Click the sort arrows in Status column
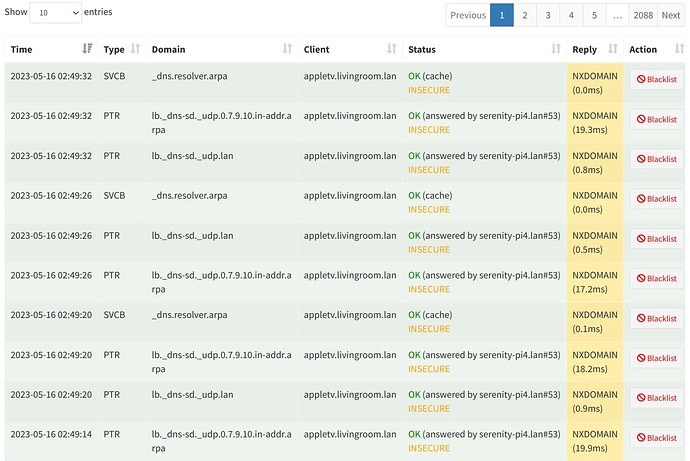The height and width of the screenshot is (461, 690). click(x=555, y=49)
